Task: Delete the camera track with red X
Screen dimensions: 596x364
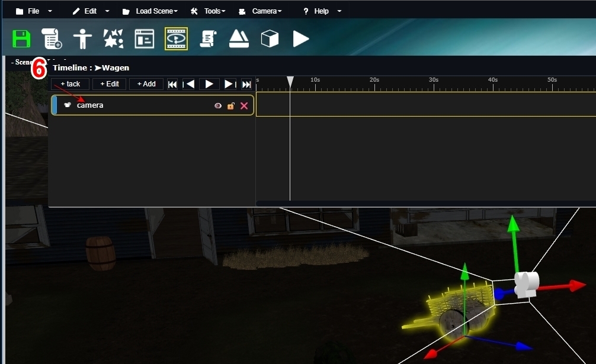Action: pos(244,106)
